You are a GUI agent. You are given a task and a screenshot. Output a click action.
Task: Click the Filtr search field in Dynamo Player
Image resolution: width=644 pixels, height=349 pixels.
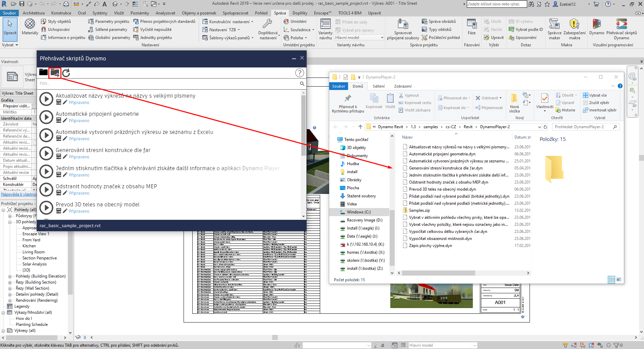click(168, 84)
